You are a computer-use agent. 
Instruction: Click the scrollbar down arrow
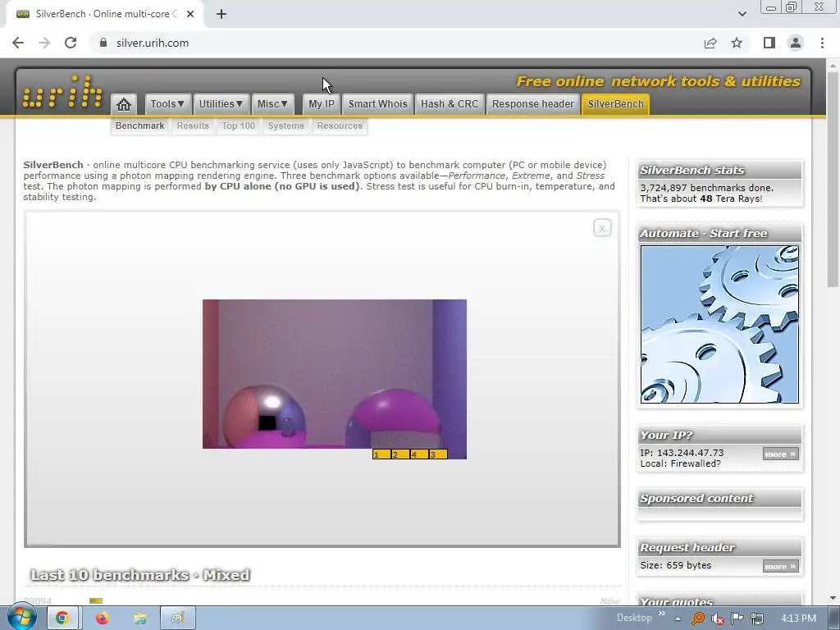click(x=832, y=598)
